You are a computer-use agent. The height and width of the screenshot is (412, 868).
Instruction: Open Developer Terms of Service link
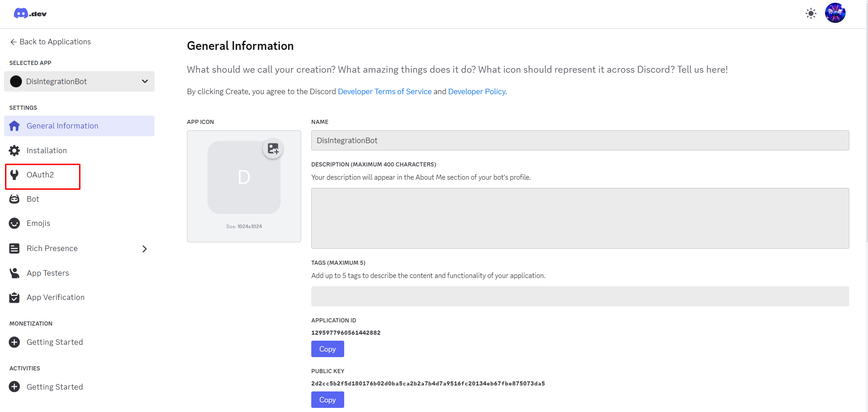click(384, 91)
